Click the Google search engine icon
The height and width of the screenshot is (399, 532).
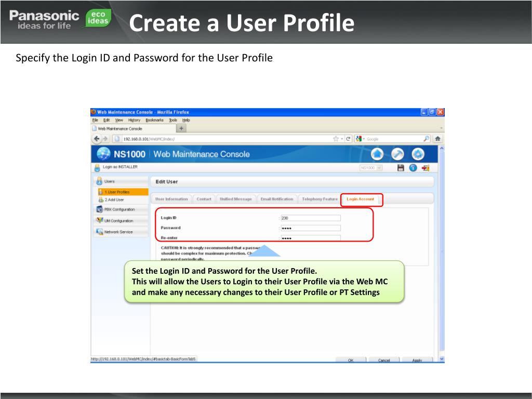(358, 139)
